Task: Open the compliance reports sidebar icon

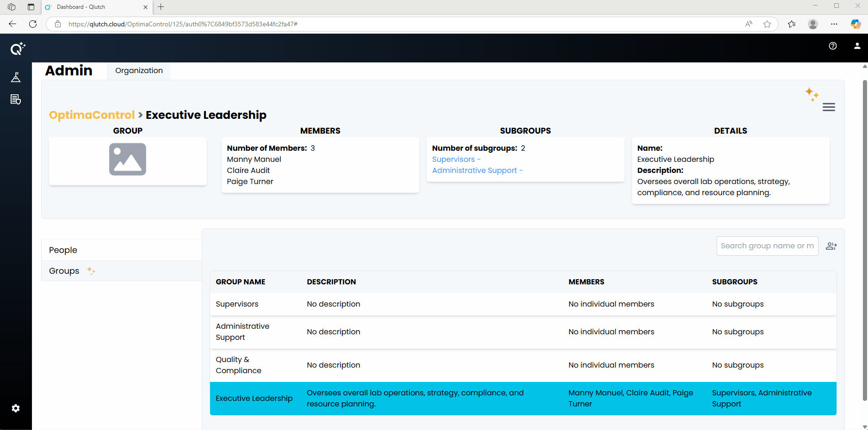Action: click(x=16, y=99)
